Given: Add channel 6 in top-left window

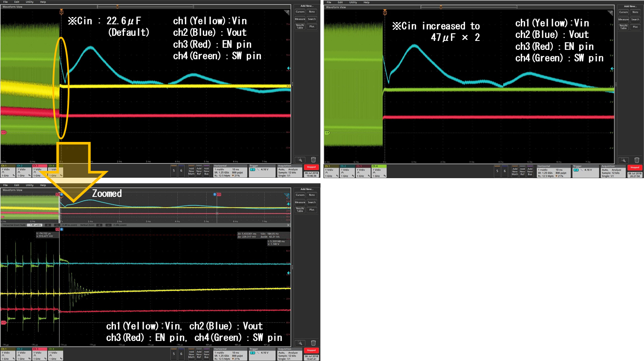Looking at the screenshot, I should tap(181, 170).
